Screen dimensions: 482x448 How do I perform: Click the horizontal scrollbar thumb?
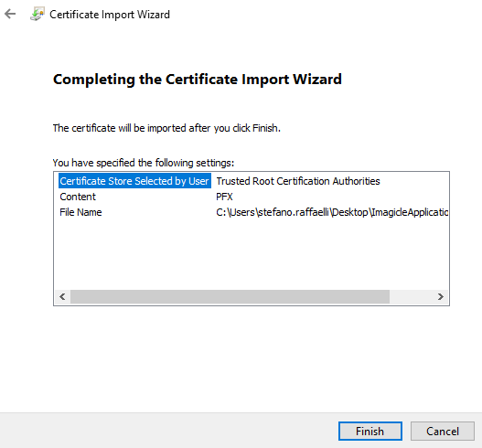tap(230, 296)
